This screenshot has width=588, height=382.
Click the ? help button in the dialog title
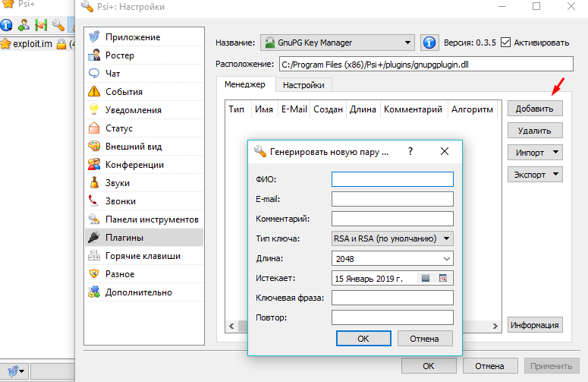(410, 151)
